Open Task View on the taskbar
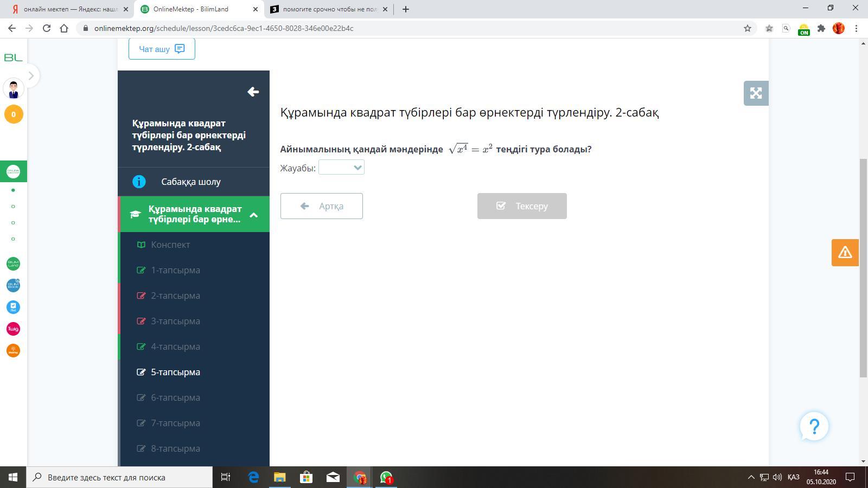 pyautogui.click(x=226, y=477)
